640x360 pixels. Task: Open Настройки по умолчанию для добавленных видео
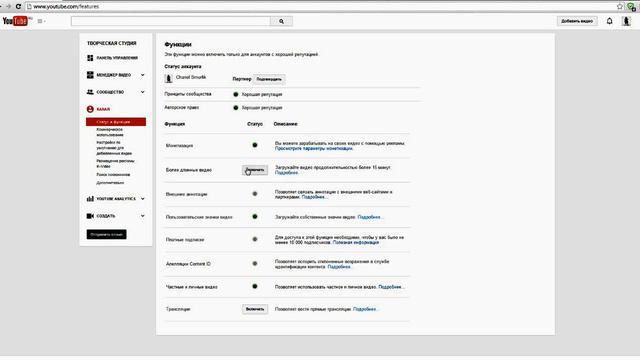pos(114,148)
